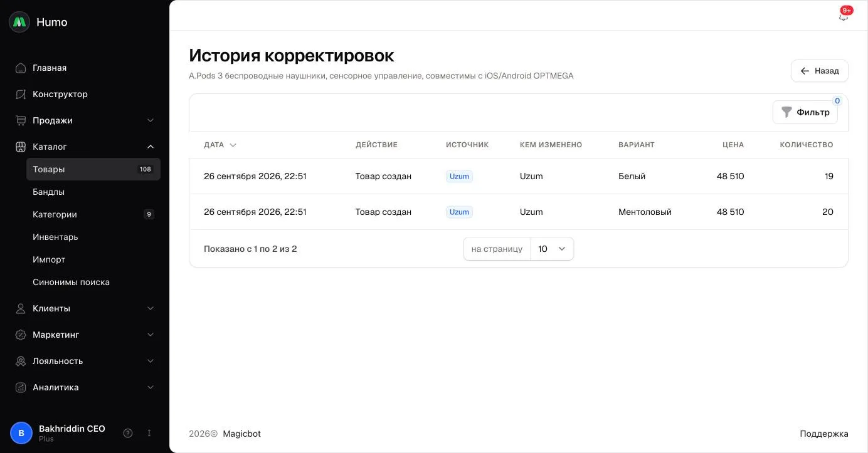Click the Показано с 1 по 2 из 2 text
Image resolution: width=868 pixels, height=453 pixels.
point(250,249)
